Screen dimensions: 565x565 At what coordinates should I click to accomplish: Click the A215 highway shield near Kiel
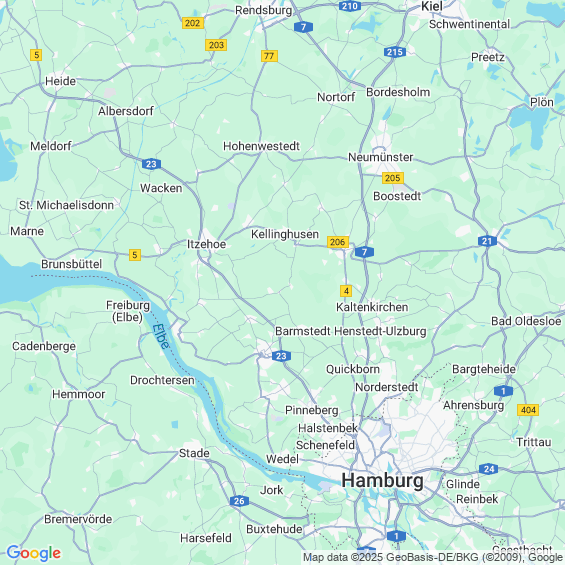point(395,52)
